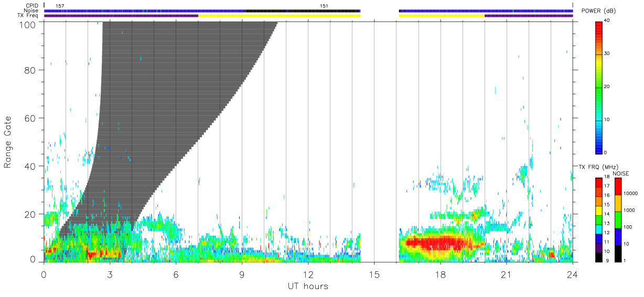Click the blue segment of NOISE color bar

(x=619, y=236)
